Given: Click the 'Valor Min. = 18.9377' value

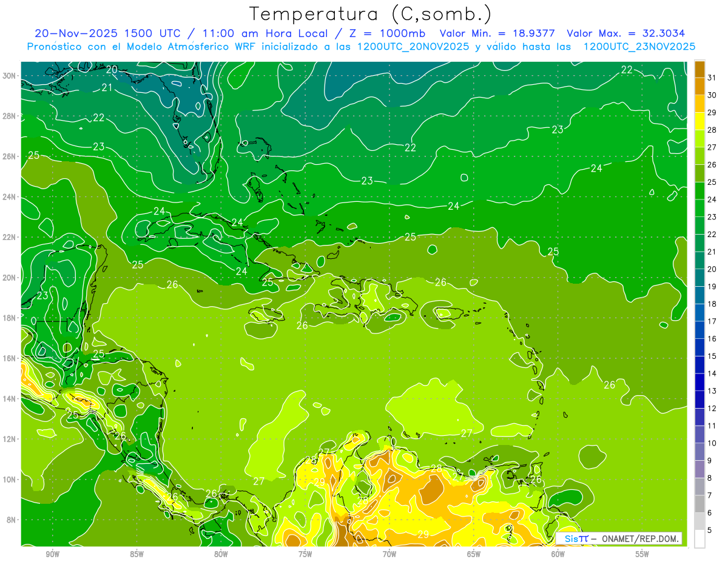Looking at the screenshot, I should pyautogui.click(x=497, y=33).
